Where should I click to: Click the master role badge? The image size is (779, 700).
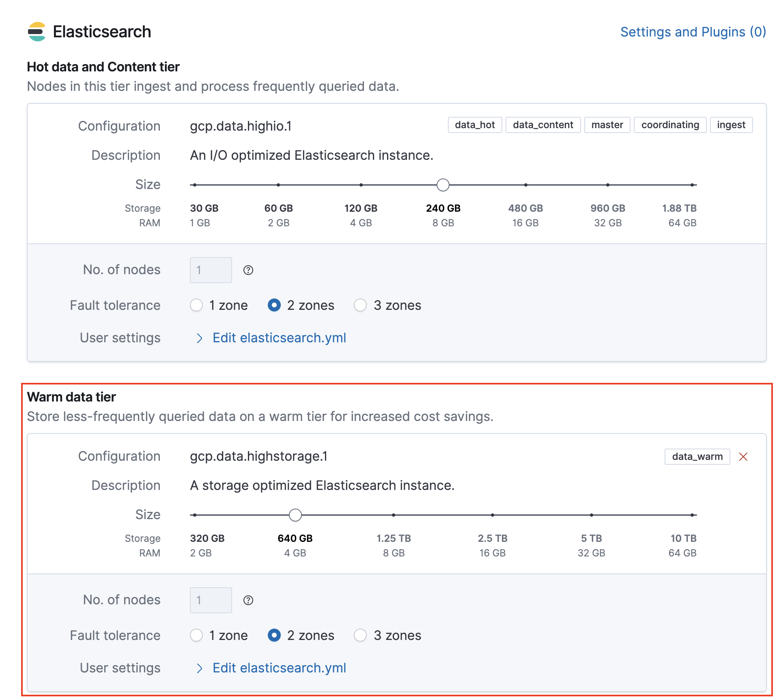(x=607, y=125)
